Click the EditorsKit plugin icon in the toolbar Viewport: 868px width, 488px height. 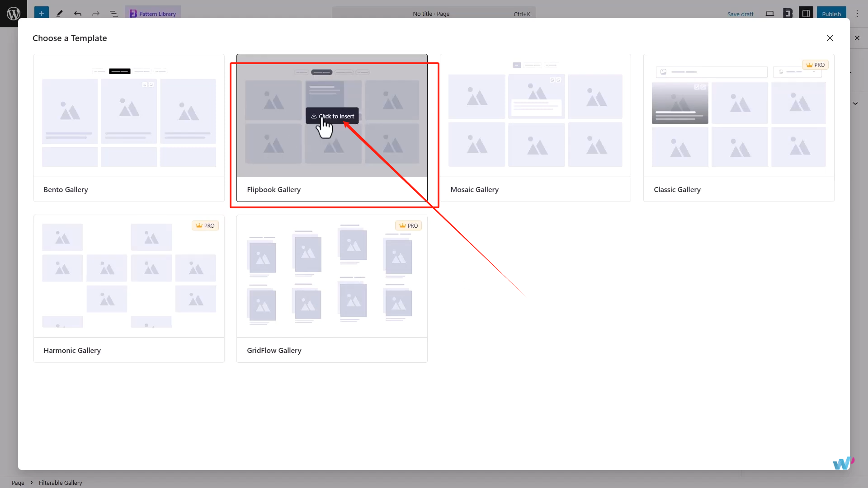pos(788,14)
